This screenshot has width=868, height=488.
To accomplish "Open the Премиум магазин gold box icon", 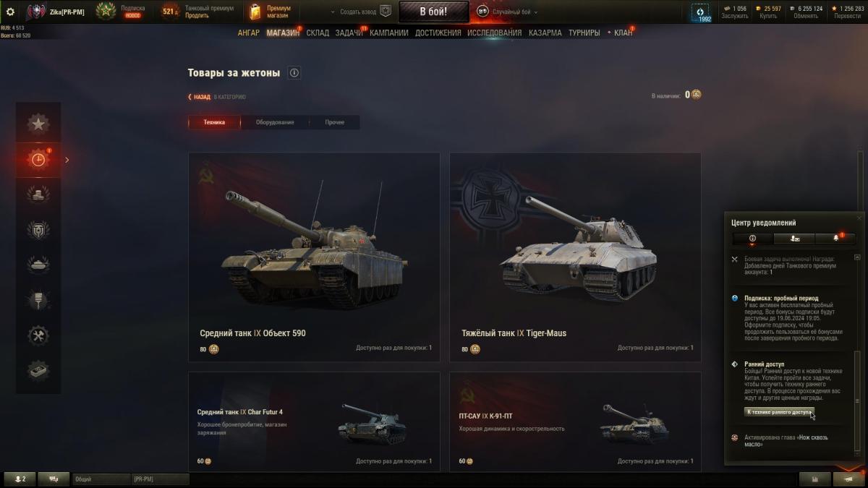I will click(255, 12).
